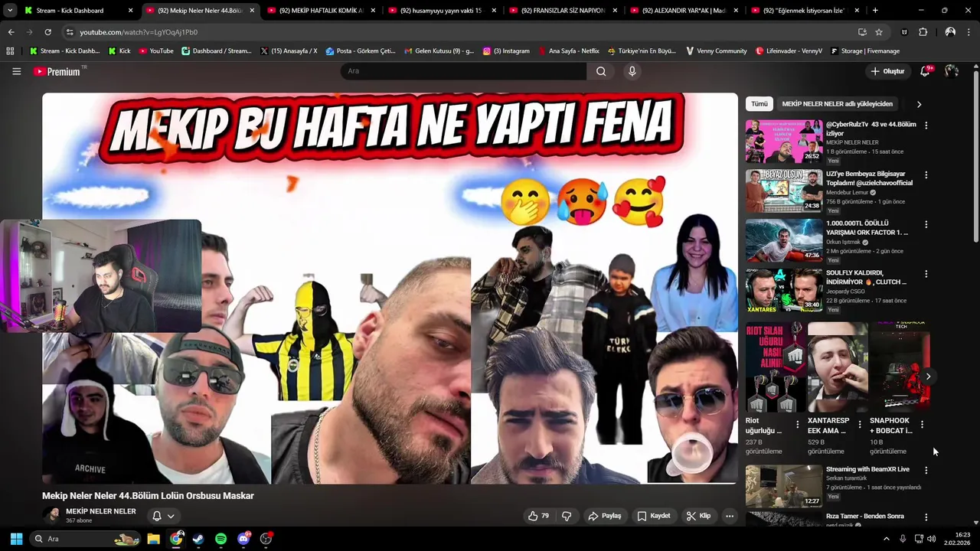Open options for 1.000.000TL ÖDÜLLÜ YARIŞMA video
This screenshot has width=980, height=551.
coord(926,224)
